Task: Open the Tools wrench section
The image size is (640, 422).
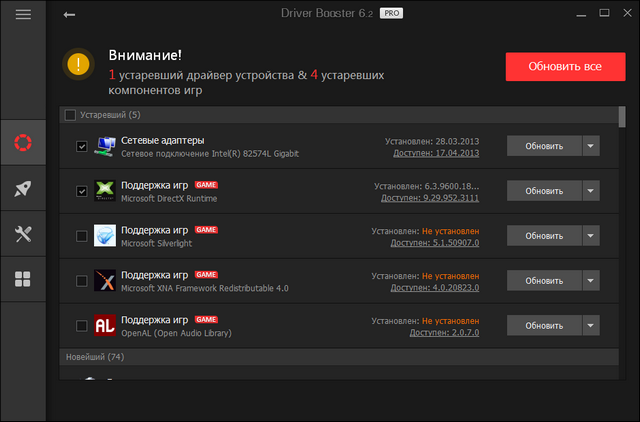Action: click(23, 234)
